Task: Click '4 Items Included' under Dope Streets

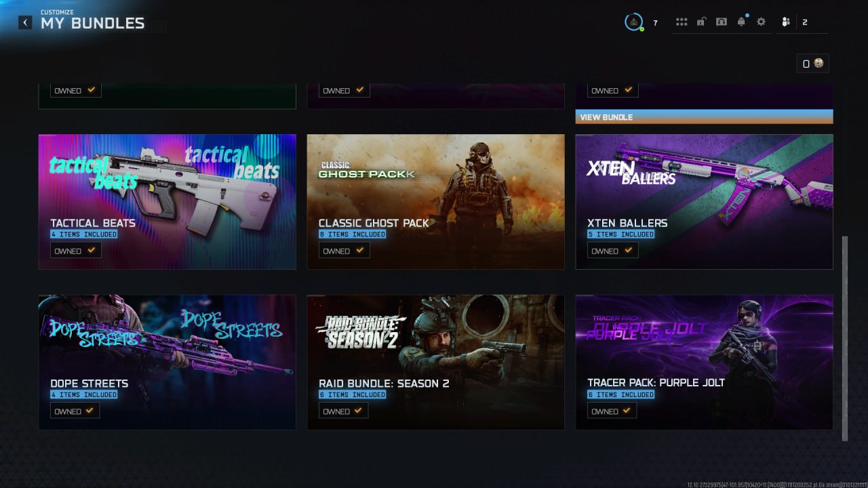Action: tap(84, 394)
